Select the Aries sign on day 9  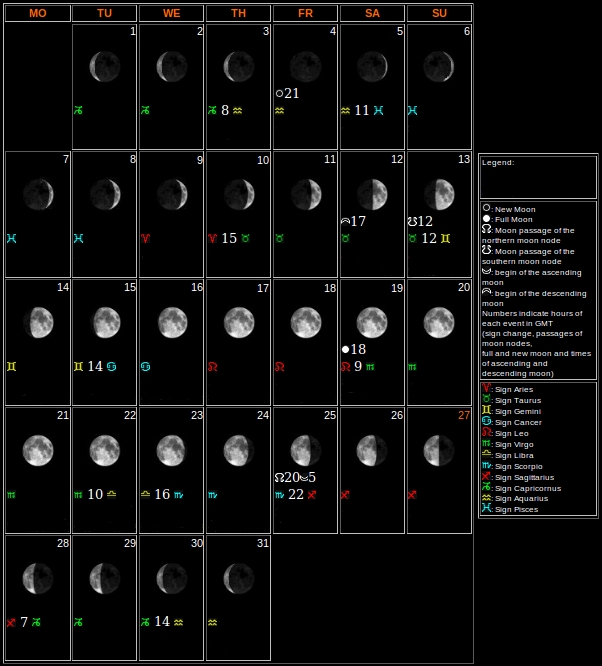[145, 239]
